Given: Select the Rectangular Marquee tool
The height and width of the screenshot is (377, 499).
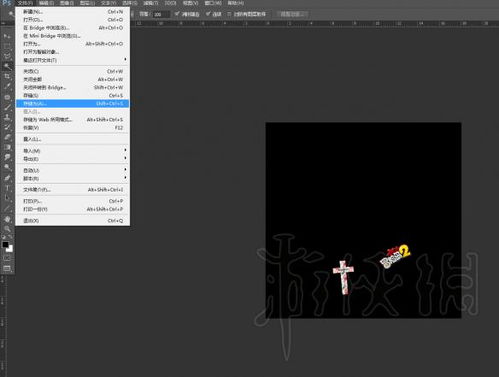Looking at the screenshot, I should click(x=7, y=46).
